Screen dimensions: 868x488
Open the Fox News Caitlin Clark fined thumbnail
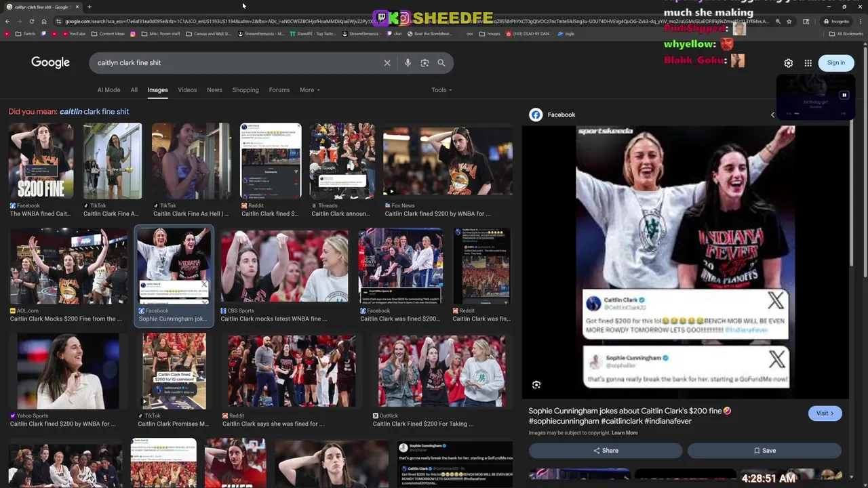448,161
